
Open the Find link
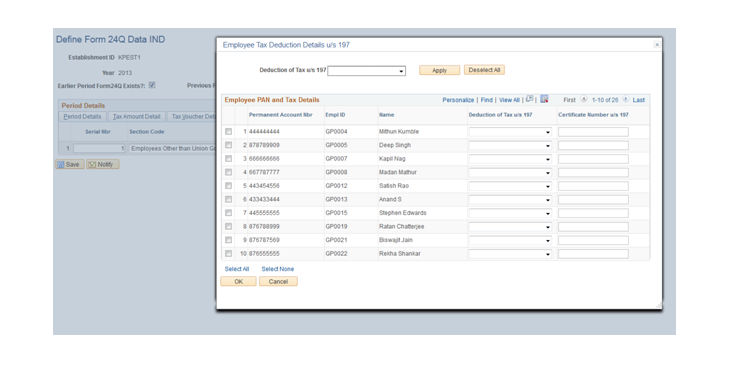pos(486,100)
